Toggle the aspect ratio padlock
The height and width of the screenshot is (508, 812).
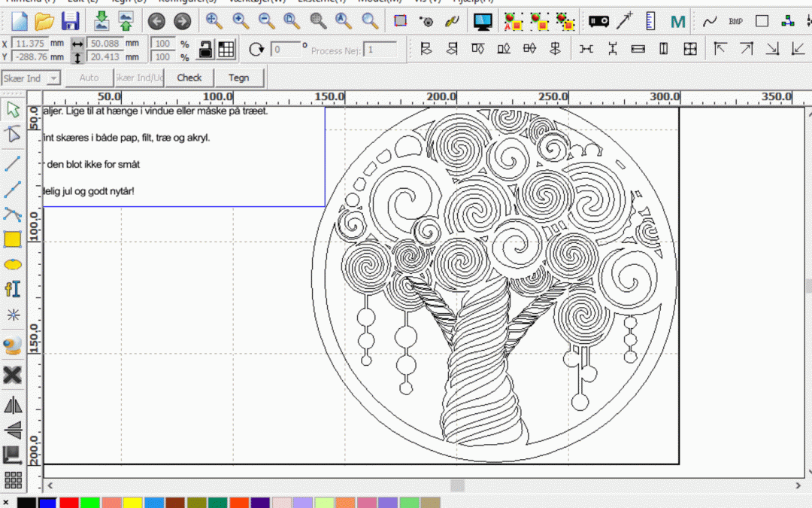point(205,49)
